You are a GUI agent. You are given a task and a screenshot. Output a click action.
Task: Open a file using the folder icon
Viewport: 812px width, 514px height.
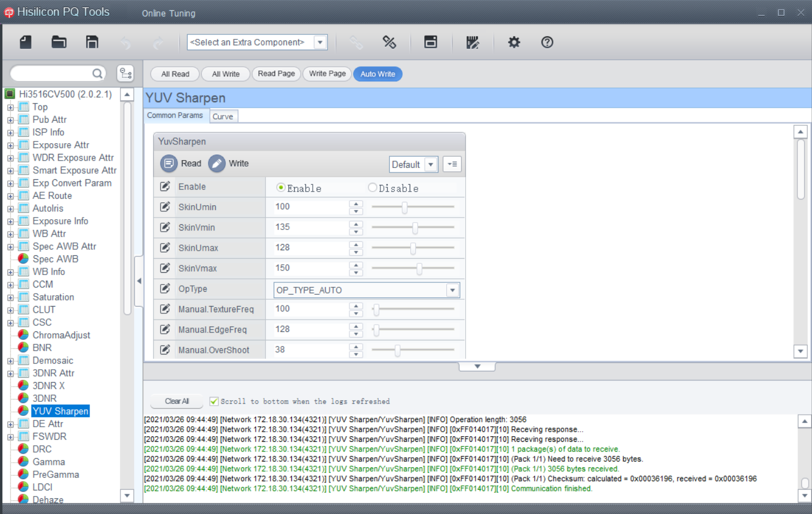coord(59,42)
